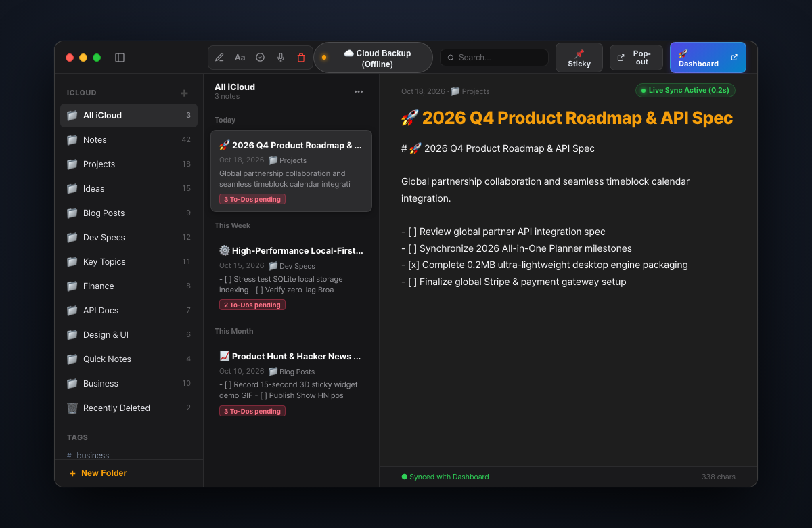Image resolution: width=812 pixels, height=528 pixels.
Task: Open Recently Deleted trash folder
Action: tap(129, 408)
